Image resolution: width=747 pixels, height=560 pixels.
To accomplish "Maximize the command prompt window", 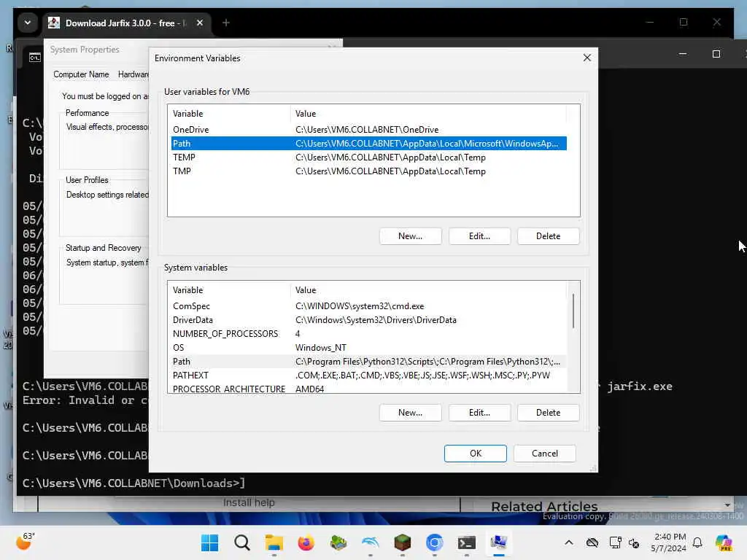I will coord(716,54).
